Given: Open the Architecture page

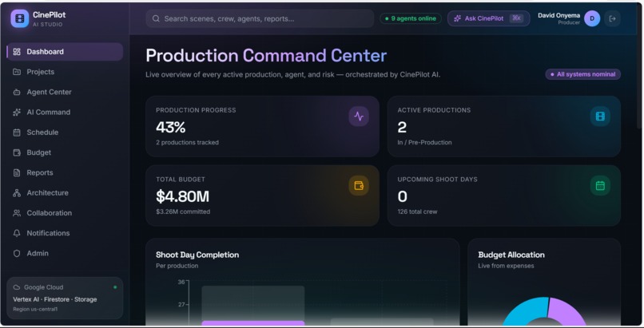Looking at the screenshot, I should point(65,192).
